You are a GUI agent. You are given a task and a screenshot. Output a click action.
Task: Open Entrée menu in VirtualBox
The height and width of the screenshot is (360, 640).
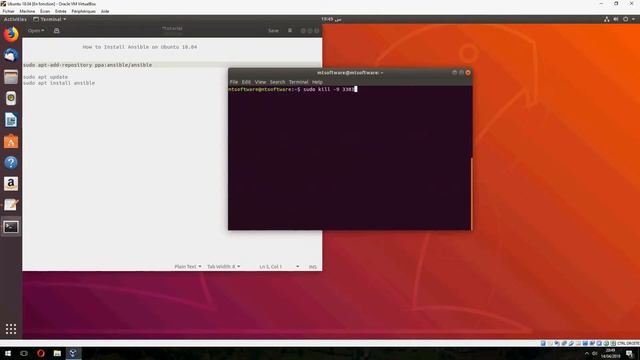pyautogui.click(x=60, y=11)
